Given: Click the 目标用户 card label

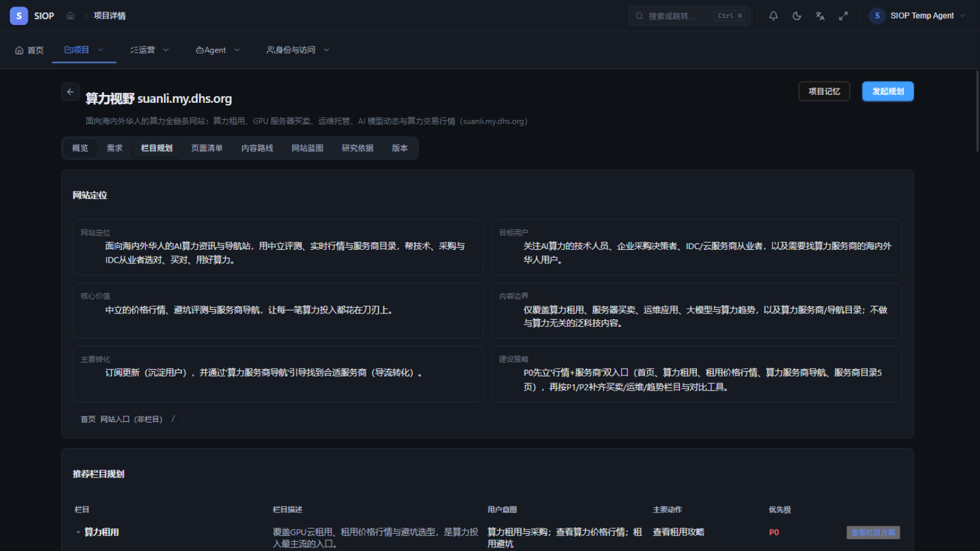Looking at the screenshot, I should click(513, 233).
